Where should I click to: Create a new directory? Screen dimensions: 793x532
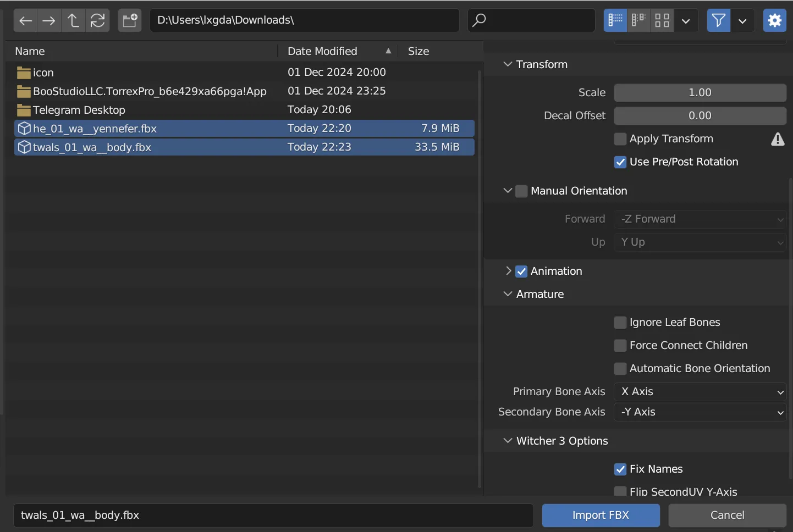pos(129,20)
